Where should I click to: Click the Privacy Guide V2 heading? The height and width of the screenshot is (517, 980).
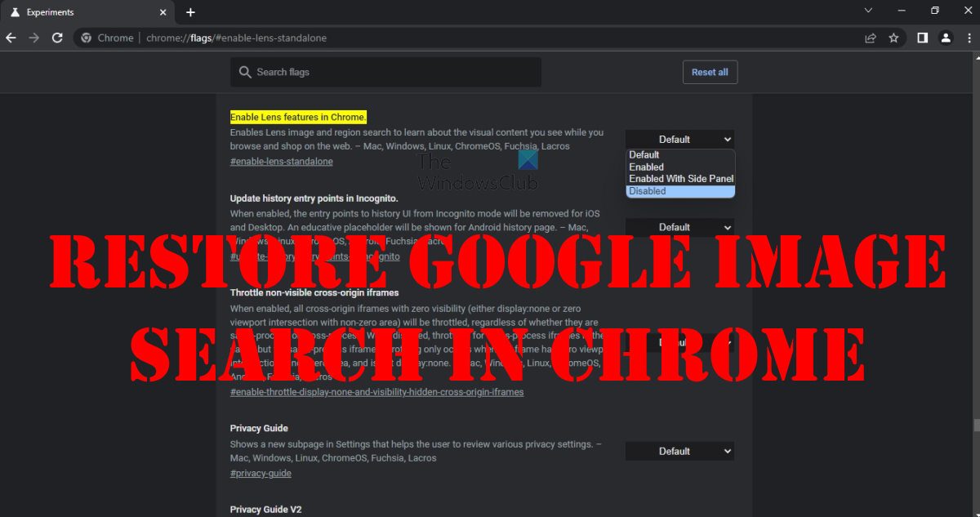[x=265, y=510]
